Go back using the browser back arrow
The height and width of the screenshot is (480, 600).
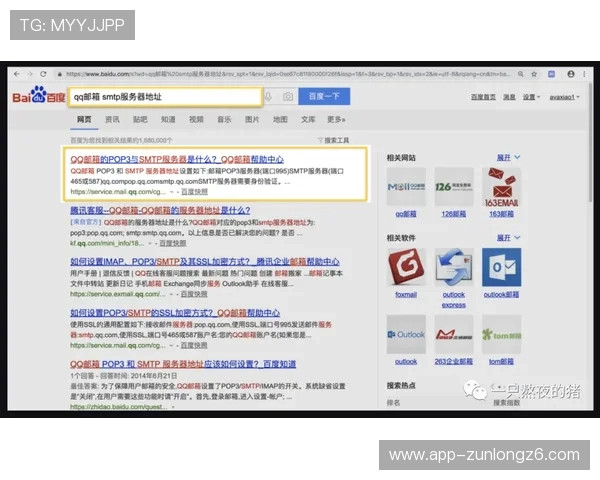[x=16, y=74]
